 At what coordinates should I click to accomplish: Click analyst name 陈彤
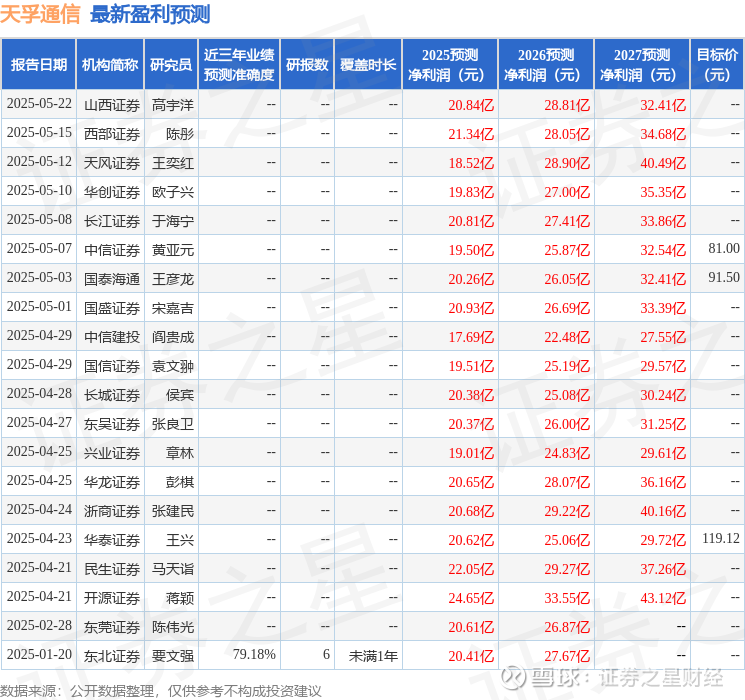click(180, 134)
